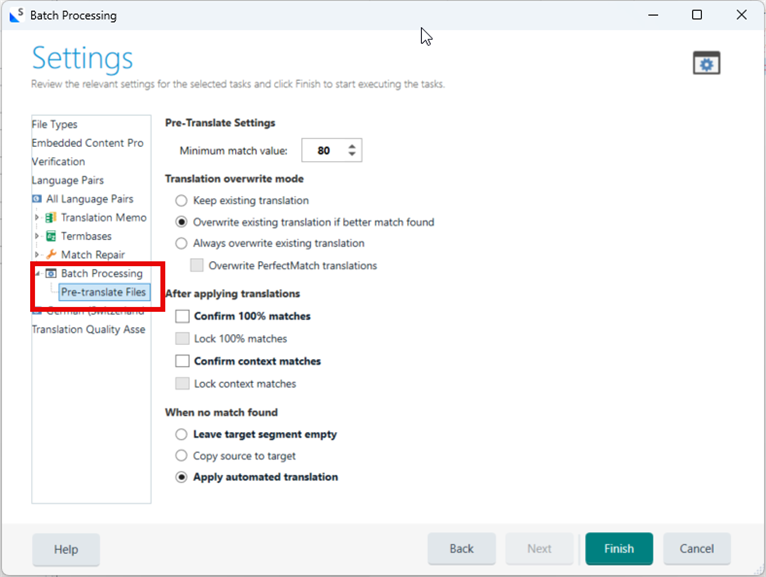The height and width of the screenshot is (577, 766).
Task: Expand the Termbases tree node
Action: coord(37,236)
